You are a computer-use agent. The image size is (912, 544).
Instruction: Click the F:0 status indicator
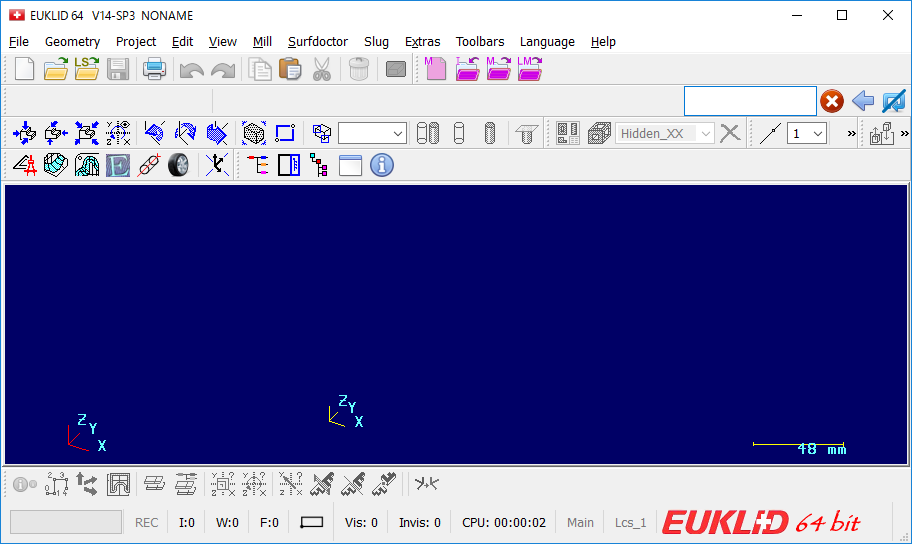(269, 522)
